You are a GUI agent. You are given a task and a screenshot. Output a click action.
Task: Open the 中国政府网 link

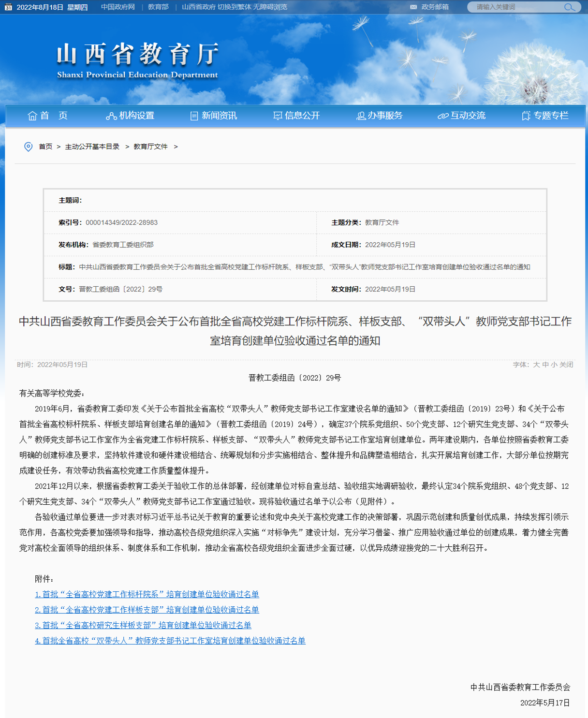pos(118,7)
